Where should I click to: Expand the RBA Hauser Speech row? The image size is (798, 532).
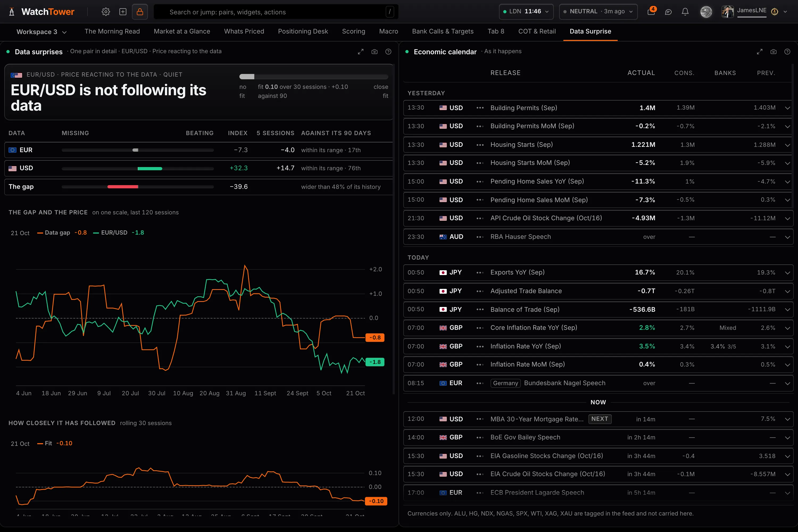point(787,237)
